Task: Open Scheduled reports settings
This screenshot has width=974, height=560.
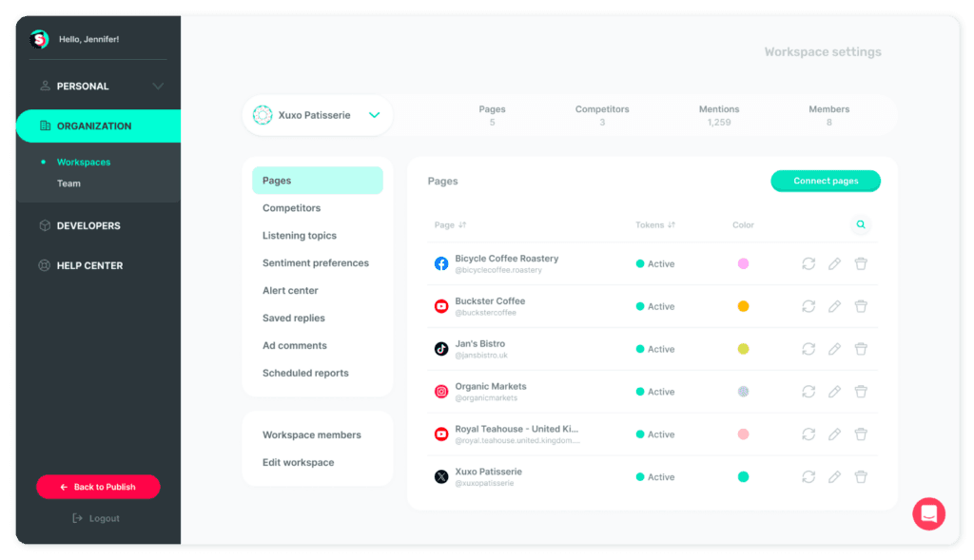Action: 305,373
